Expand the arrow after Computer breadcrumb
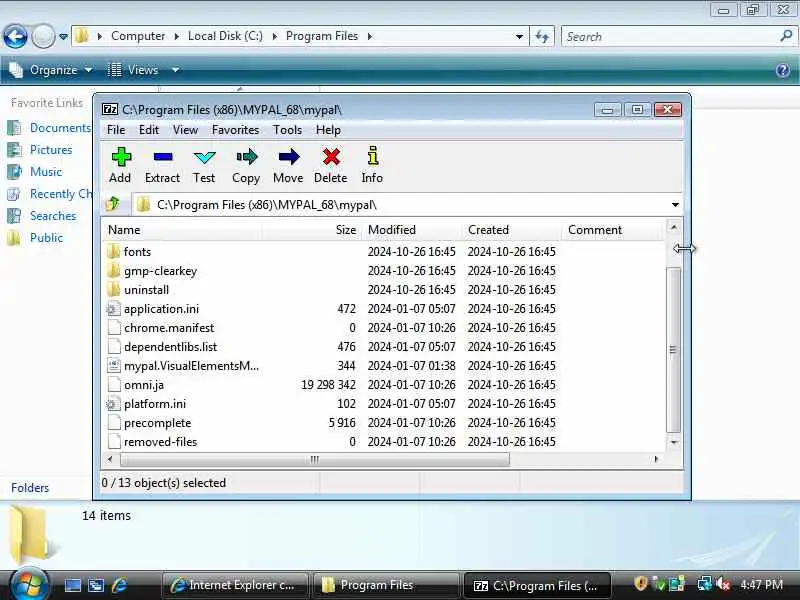 pyautogui.click(x=177, y=36)
